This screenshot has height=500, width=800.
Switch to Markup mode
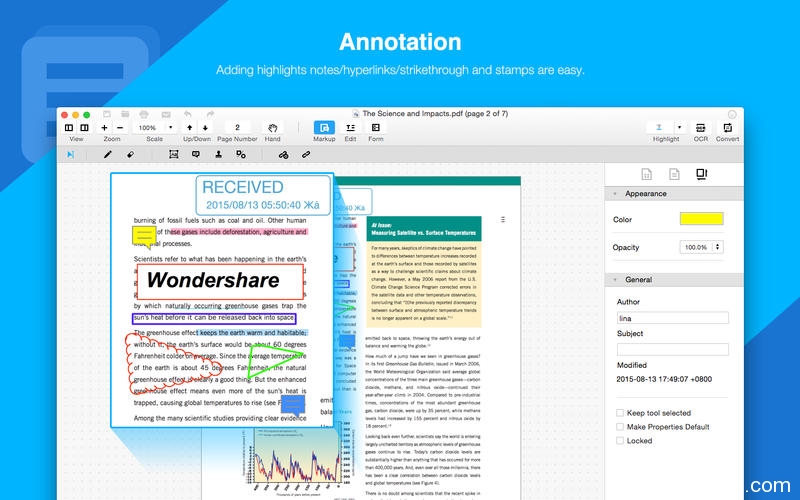pyautogui.click(x=324, y=128)
